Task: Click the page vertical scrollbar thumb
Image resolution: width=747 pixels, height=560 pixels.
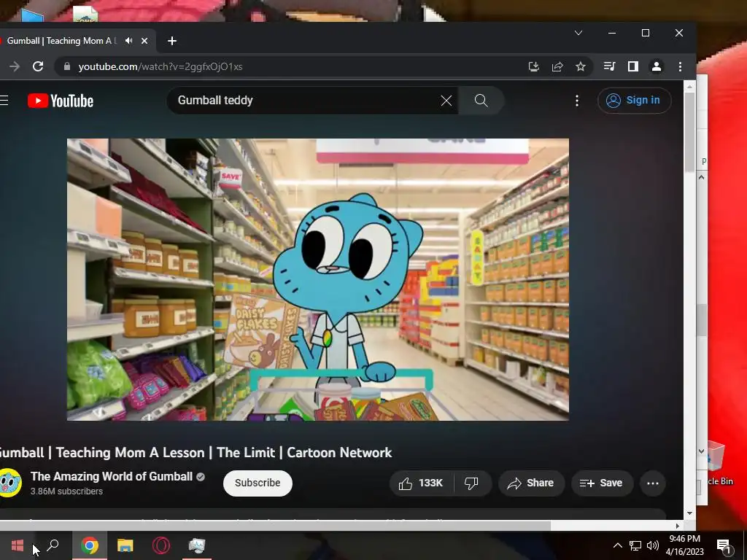Action: (690, 133)
